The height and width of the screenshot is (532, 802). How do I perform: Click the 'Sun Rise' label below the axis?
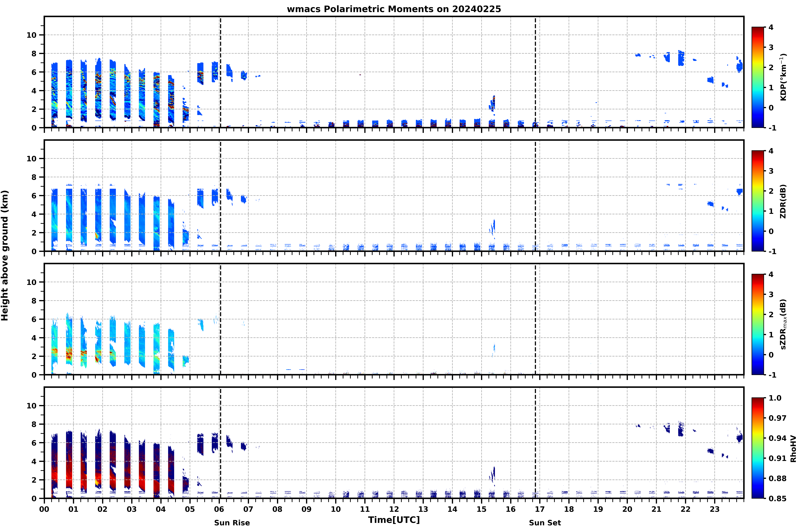[x=232, y=523]
